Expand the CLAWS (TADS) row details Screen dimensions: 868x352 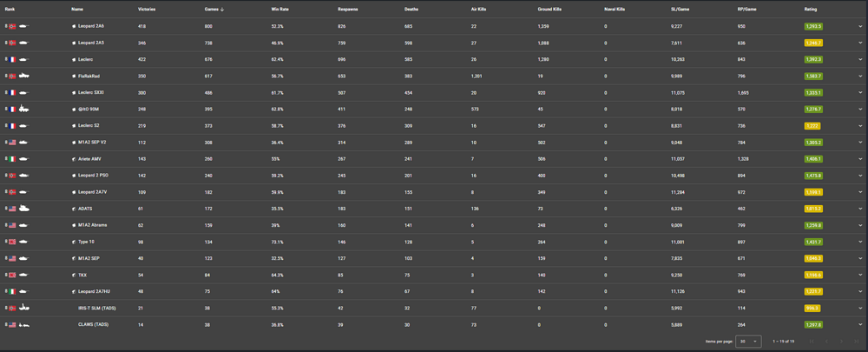pos(860,325)
